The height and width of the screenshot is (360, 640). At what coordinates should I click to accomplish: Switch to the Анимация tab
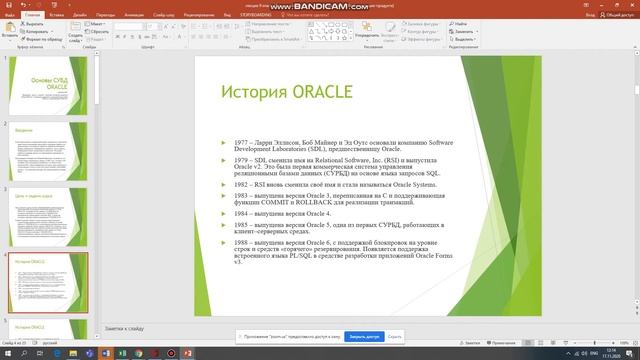[134, 15]
